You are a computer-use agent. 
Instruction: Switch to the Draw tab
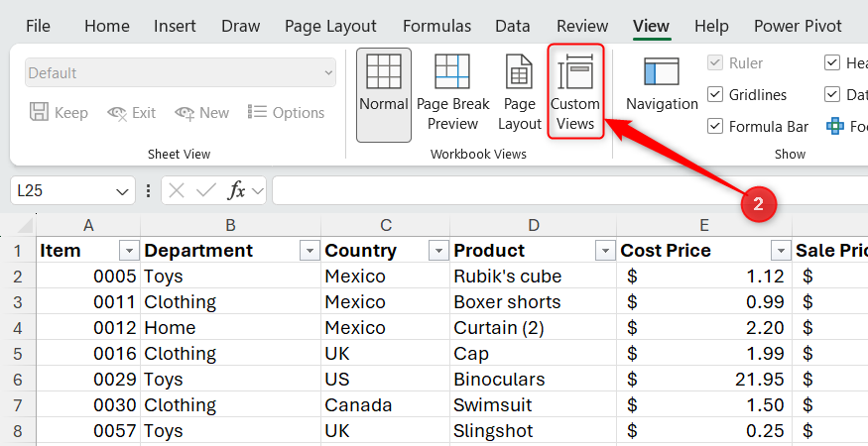(241, 26)
